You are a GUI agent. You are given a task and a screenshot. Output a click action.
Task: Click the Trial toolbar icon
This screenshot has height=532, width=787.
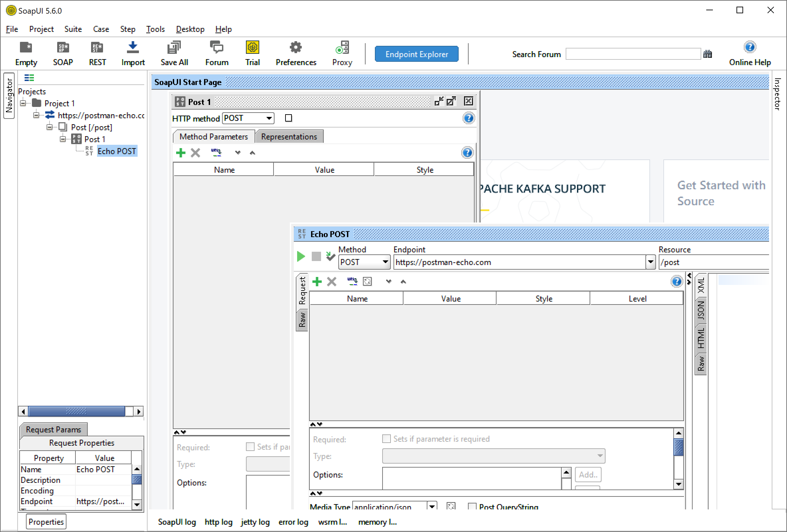coord(252,47)
